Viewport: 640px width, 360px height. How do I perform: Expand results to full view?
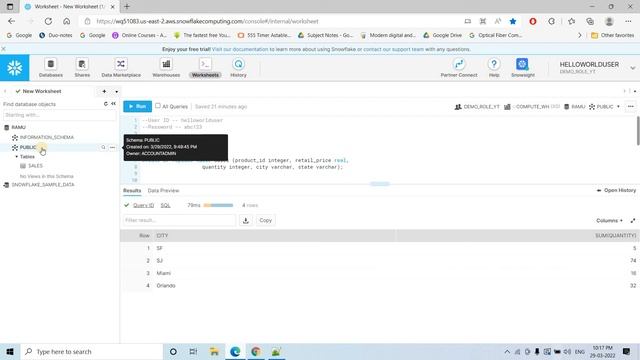pos(633,221)
